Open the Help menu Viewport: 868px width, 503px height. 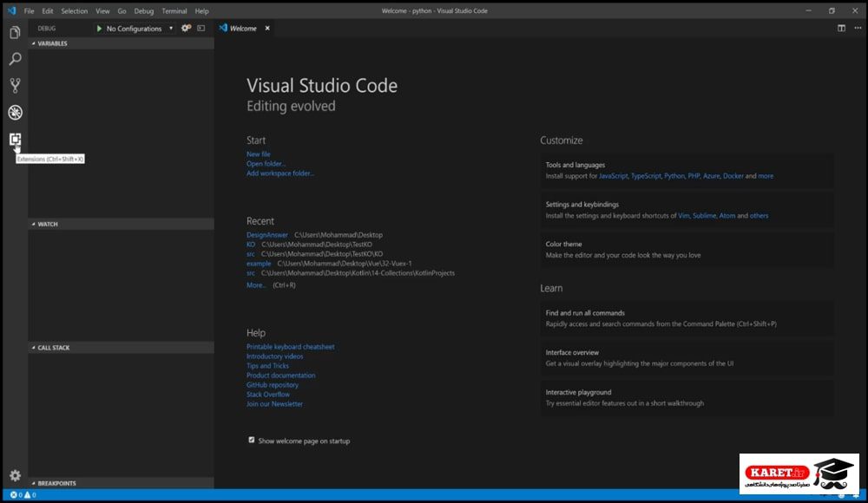tap(201, 11)
